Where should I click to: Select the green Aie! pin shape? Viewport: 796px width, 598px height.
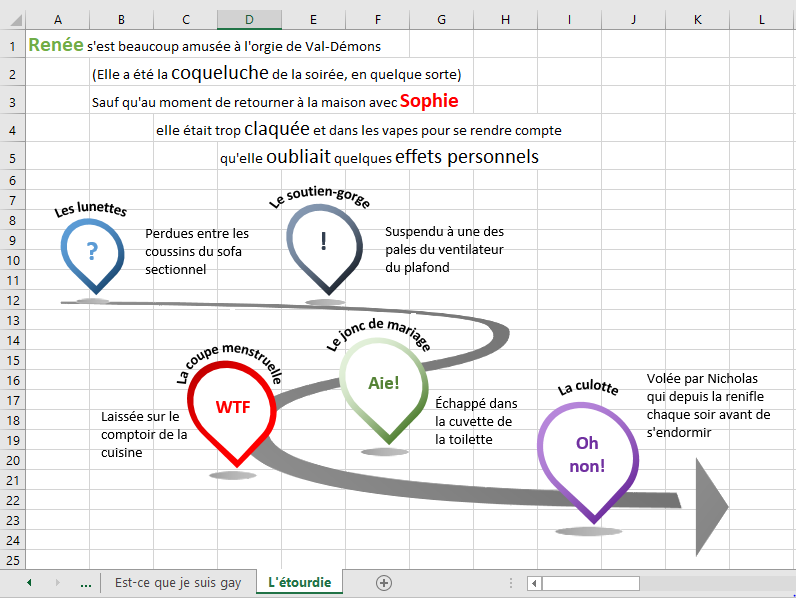(x=384, y=384)
